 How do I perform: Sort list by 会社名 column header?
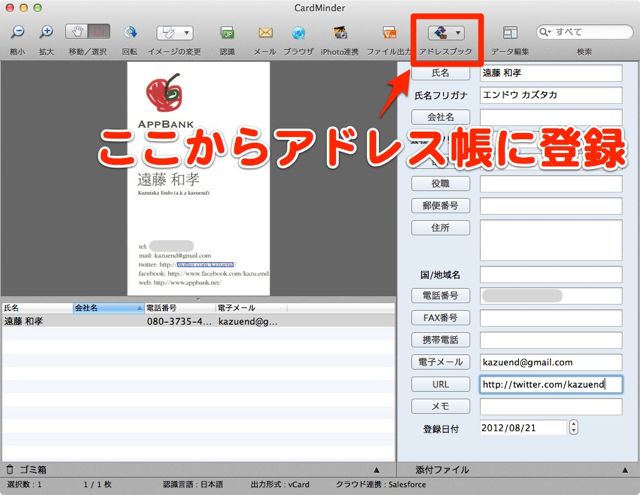coord(109,308)
